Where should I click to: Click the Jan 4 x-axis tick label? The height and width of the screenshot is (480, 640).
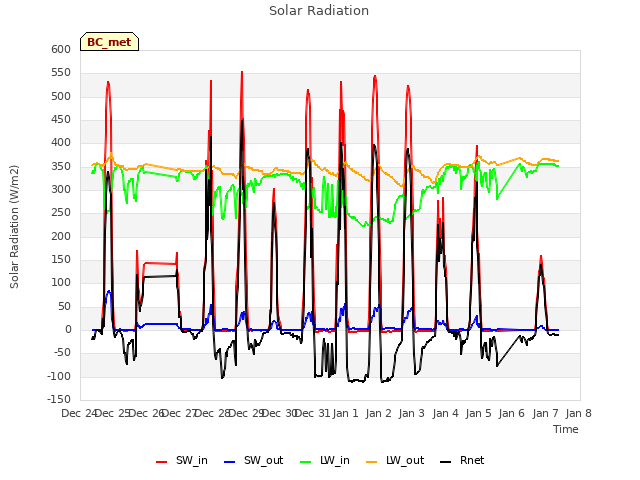445,413
